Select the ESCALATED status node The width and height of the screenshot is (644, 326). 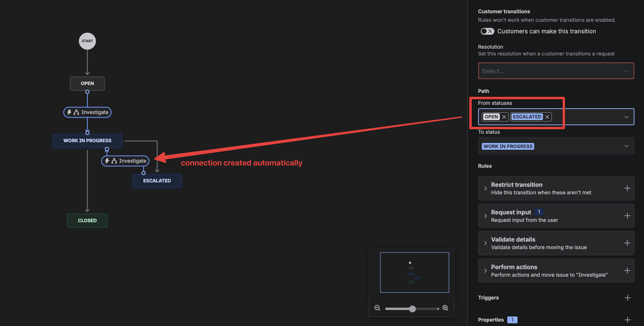point(157,181)
